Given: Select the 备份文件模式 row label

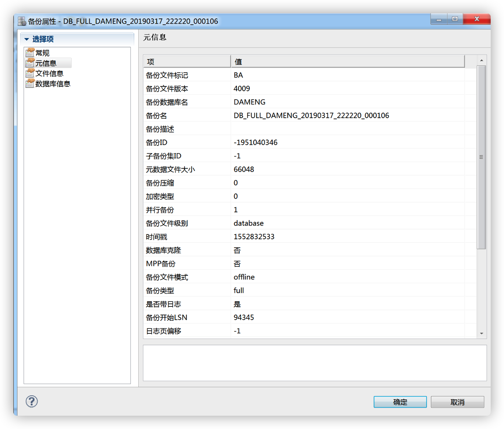Looking at the screenshot, I should (167, 277).
